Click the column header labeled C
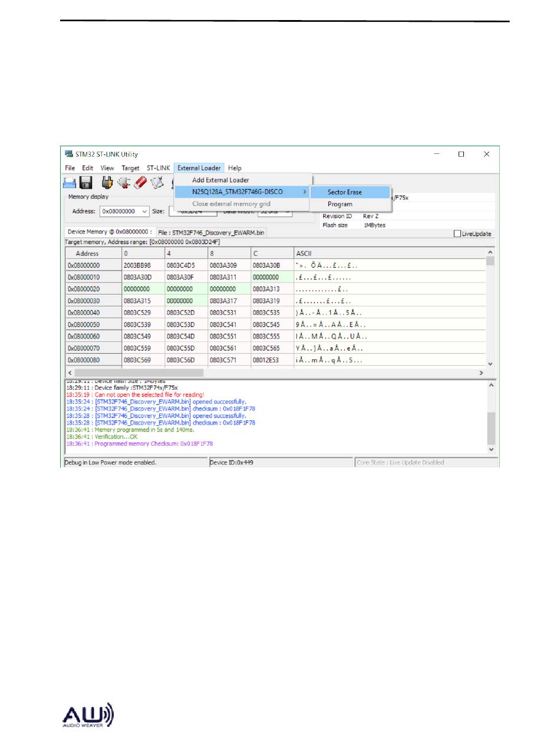The width and height of the screenshot is (560, 743). coord(272,254)
